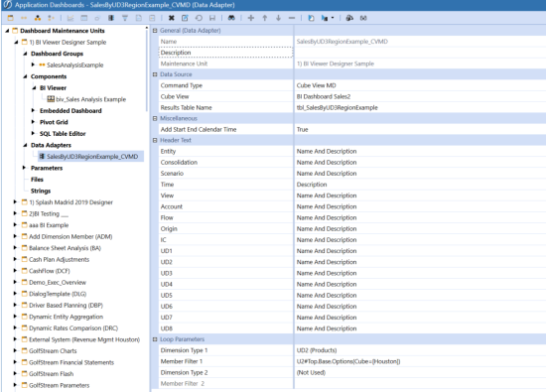This screenshot has height=392, width=546.
Task: Click the circular Cancel Changes toolbar icon
Action: (x=199, y=18)
